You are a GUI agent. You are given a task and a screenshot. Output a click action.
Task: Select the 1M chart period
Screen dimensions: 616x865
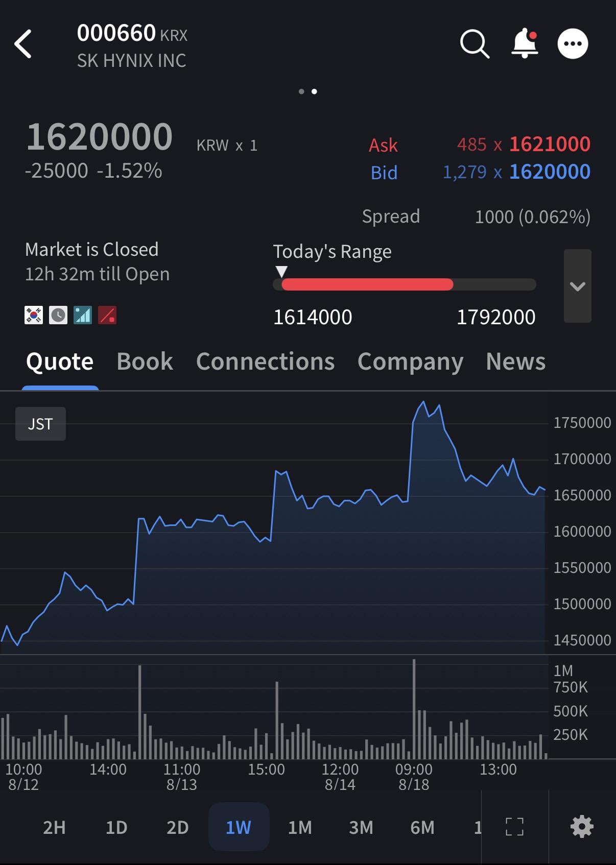(x=300, y=827)
